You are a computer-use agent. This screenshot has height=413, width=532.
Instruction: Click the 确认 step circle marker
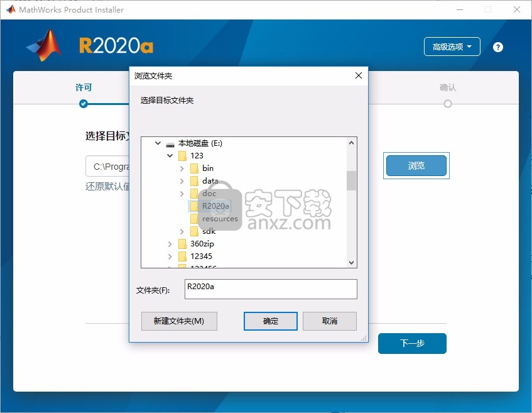(x=447, y=104)
